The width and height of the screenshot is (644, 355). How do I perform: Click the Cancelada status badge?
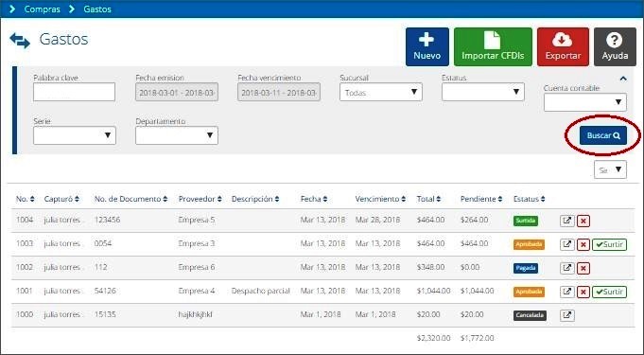pyautogui.click(x=530, y=315)
